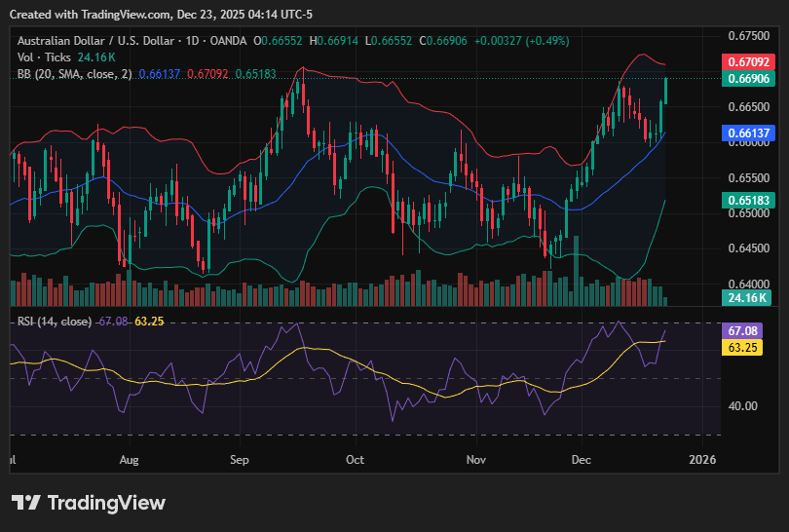This screenshot has height=532, width=789.
Task: Select the Australian Dollar / U.S. Dollar title
Action: [94, 41]
